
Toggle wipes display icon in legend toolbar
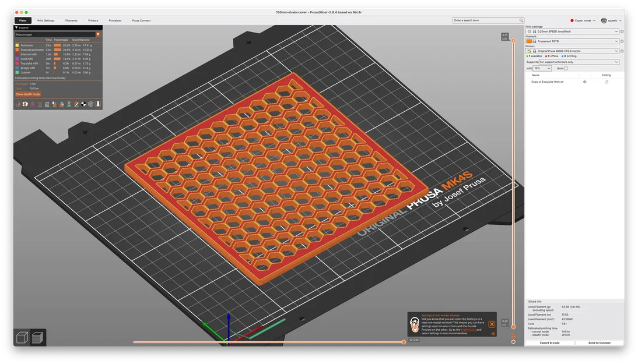click(25, 104)
